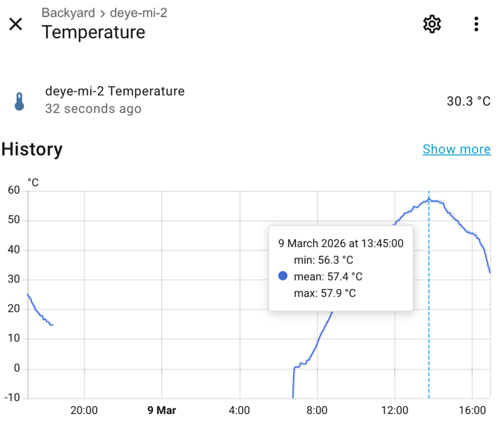This screenshot has height=426, width=504.
Task: Click the 9 Mar date label on axis
Action: point(162,410)
